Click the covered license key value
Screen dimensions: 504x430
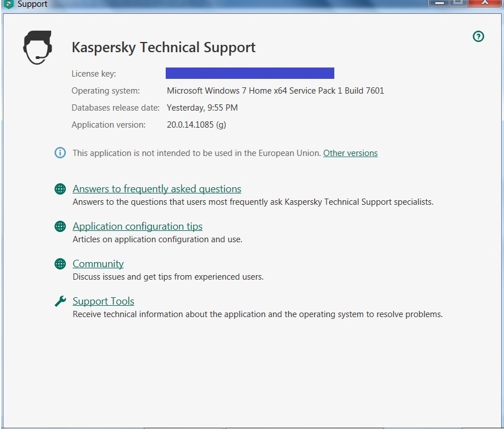(x=250, y=73)
